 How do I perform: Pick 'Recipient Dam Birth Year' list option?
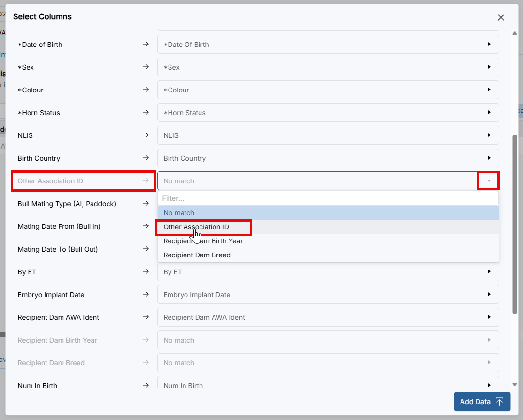pos(203,241)
